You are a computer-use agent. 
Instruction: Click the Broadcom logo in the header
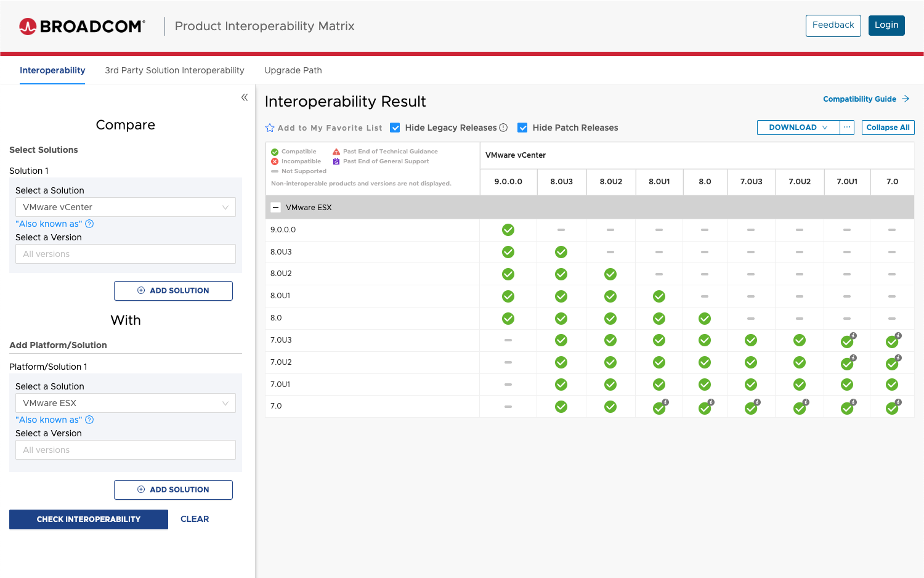(82, 26)
